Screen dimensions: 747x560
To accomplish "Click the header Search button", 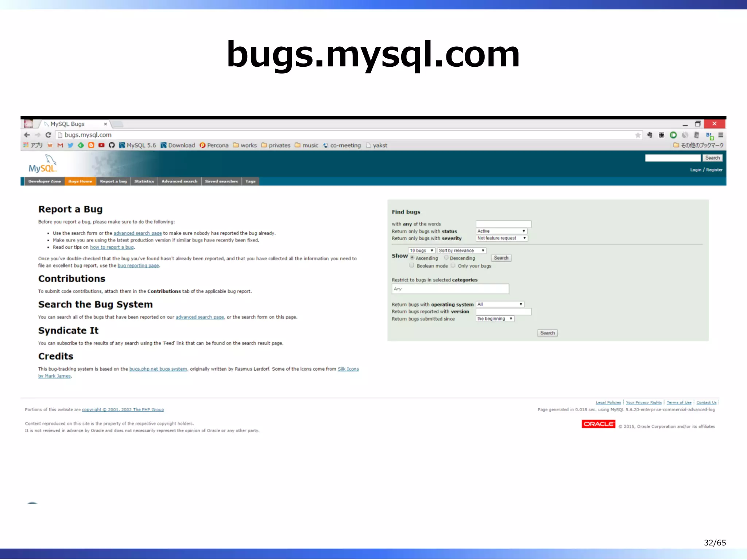I will point(712,158).
